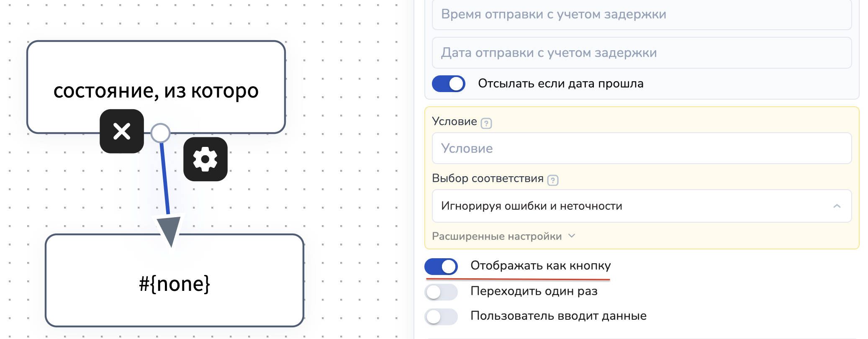Click the help icon next to Условие label
The height and width of the screenshot is (339, 868).
click(486, 123)
